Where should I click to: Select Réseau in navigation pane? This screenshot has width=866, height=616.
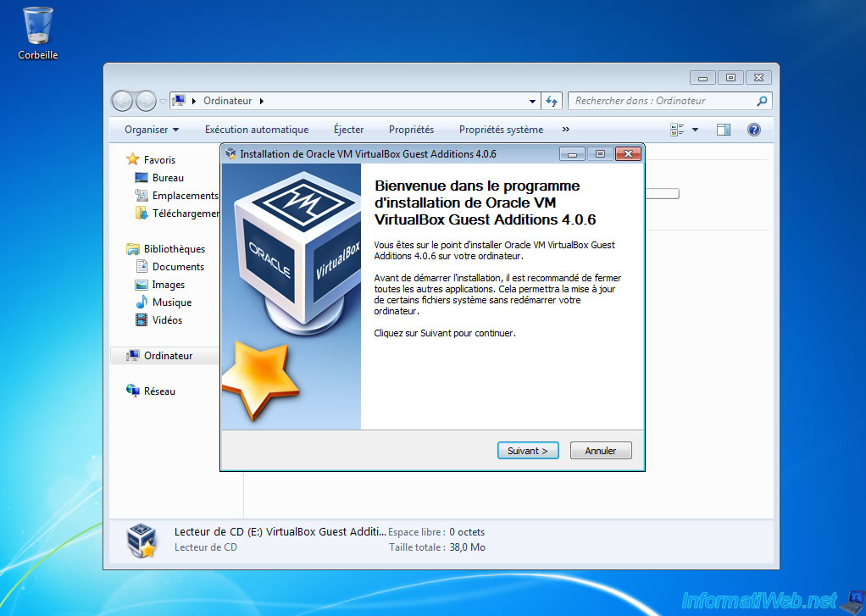tap(159, 391)
